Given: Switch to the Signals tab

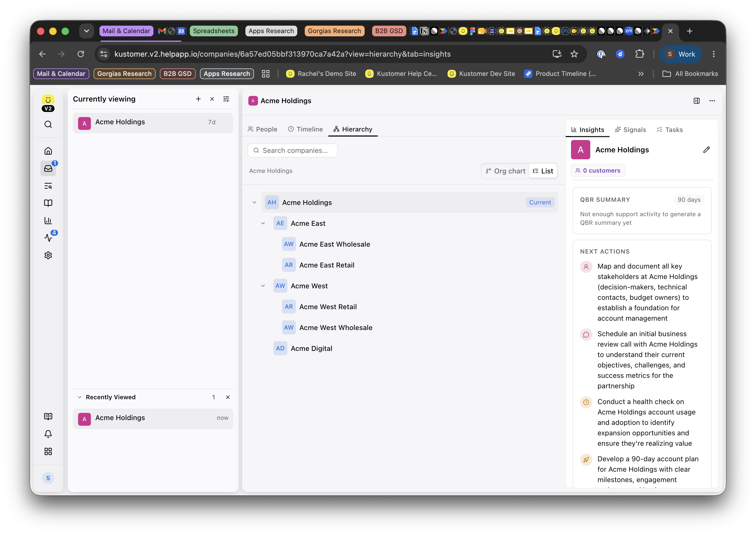Looking at the screenshot, I should point(630,130).
